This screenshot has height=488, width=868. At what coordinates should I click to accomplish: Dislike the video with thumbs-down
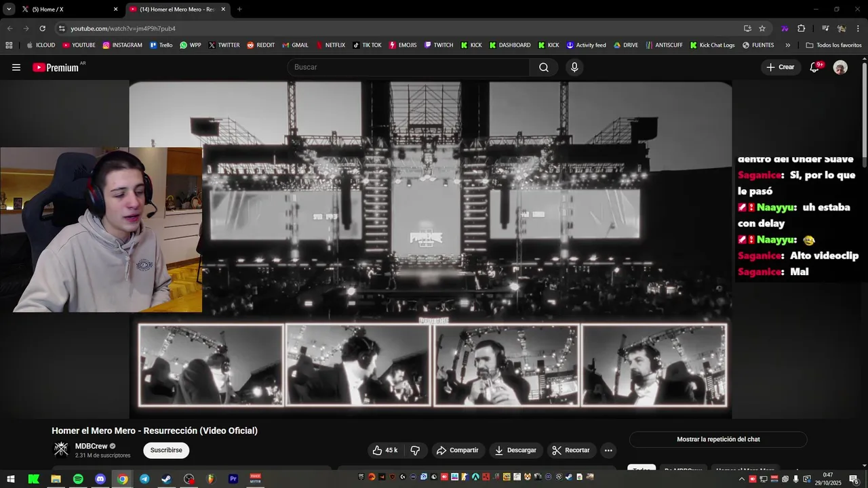pos(415,450)
